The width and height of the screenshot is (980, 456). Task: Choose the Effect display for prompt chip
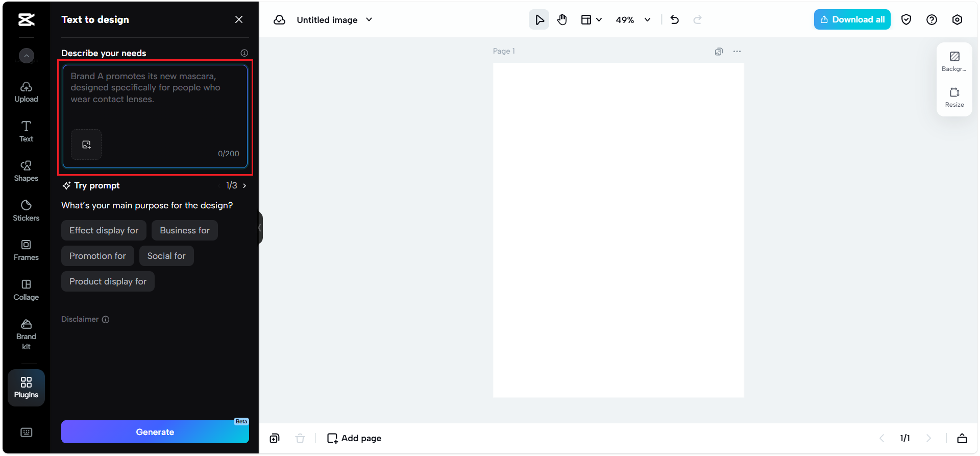coord(104,230)
